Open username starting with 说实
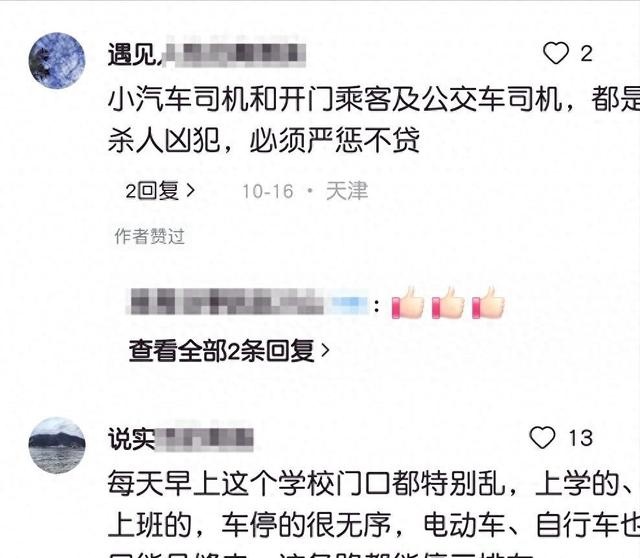This screenshot has width=640, height=558. click(180, 439)
